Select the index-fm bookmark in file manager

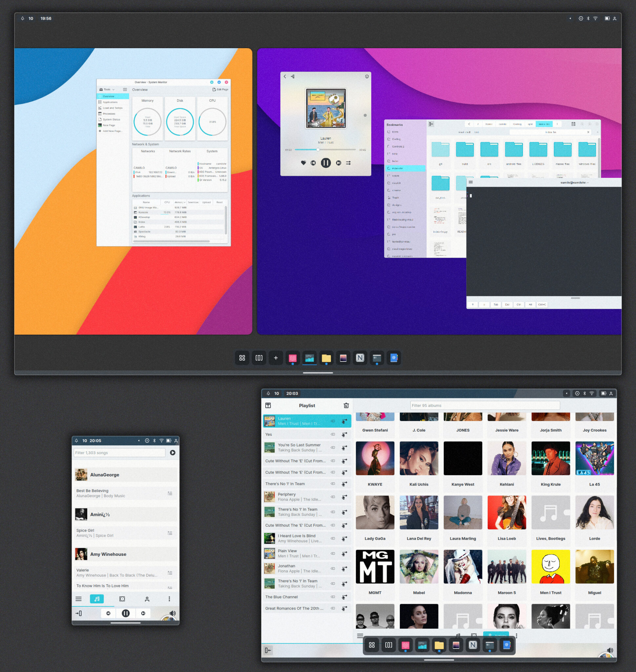coord(405,168)
